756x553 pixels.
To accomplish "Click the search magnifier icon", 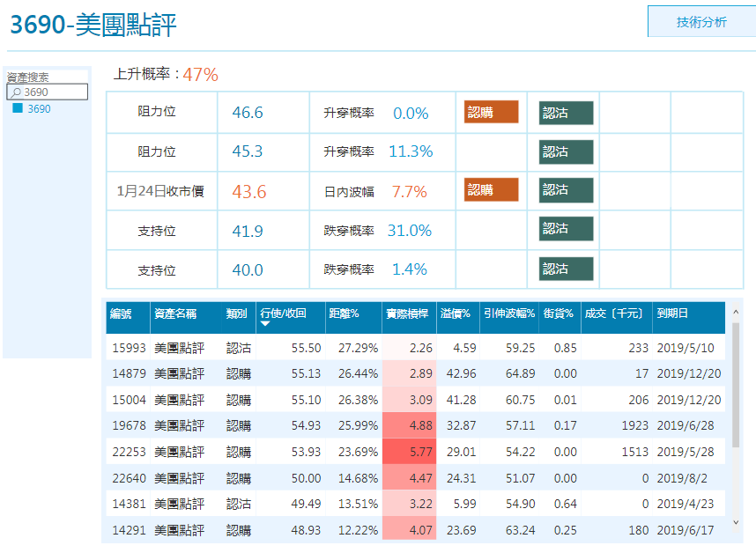I will 16,92.
